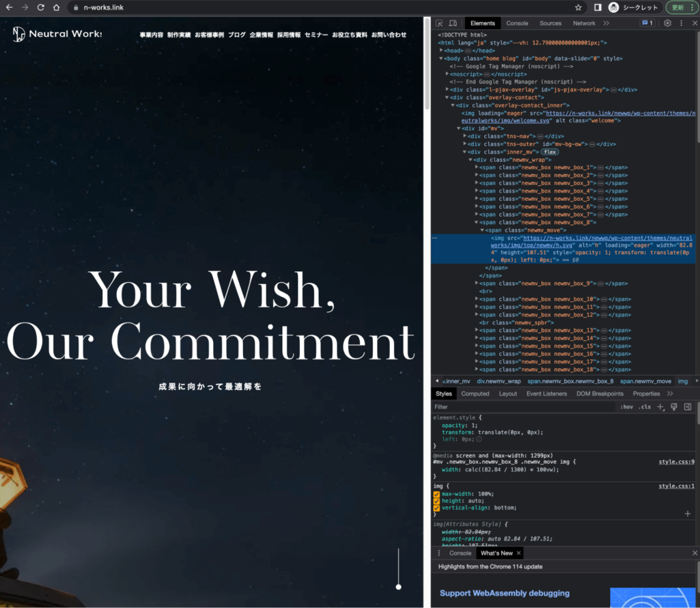Viewport: 700px width, 608px height.
Task: Switch to the Network tab
Action: pos(584,23)
